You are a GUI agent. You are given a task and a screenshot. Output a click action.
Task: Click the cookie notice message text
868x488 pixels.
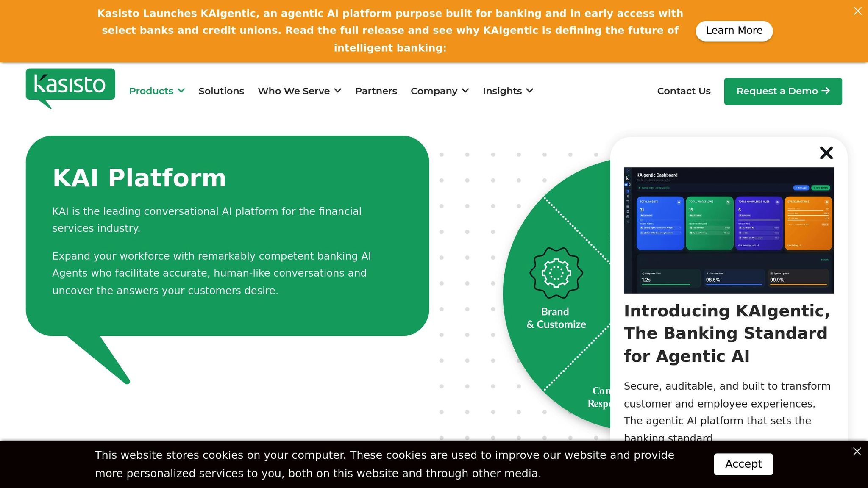click(384, 464)
